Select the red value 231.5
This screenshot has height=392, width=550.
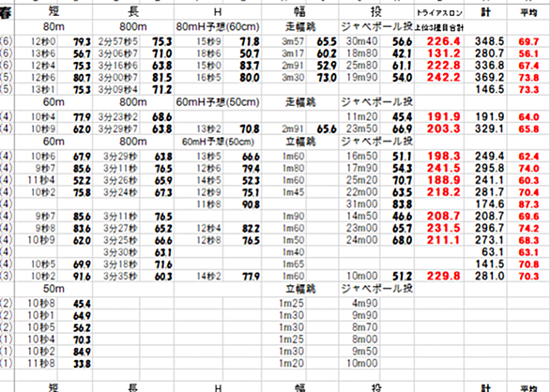pyautogui.click(x=443, y=228)
